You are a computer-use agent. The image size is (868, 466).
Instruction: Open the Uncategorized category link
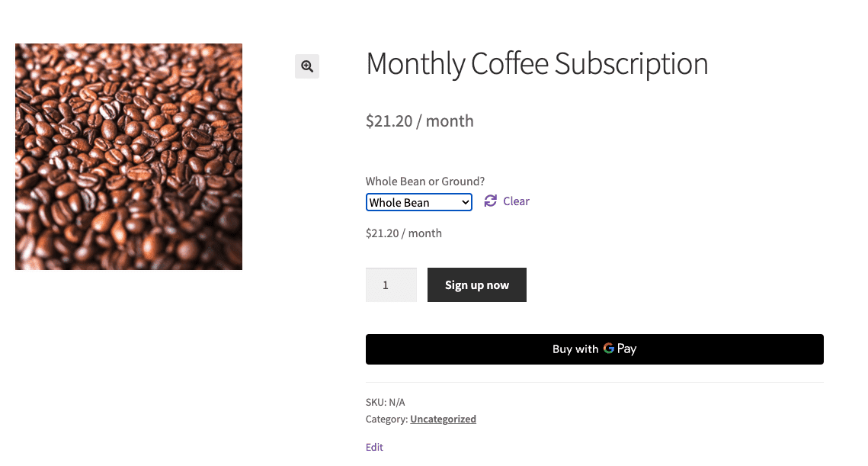coord(443,419)
